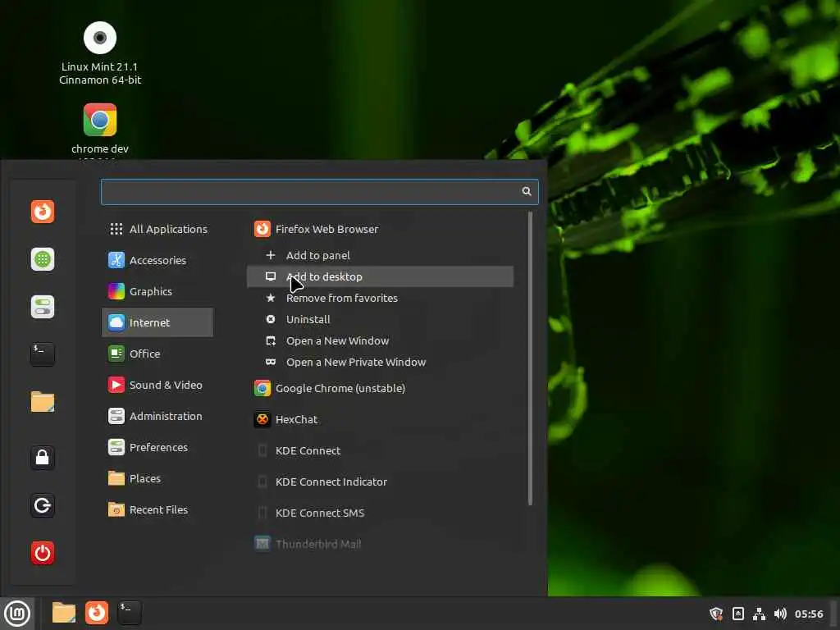840x630 pixels.
Task: Choose Uninstall option for Firefox
Action: pyautogui.click(x=380, y=319)
